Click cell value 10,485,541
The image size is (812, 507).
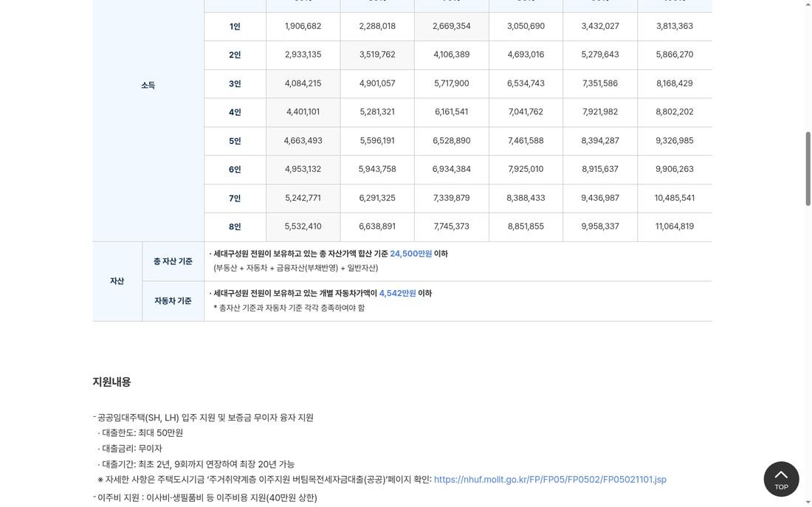click(x=674, y=199)
